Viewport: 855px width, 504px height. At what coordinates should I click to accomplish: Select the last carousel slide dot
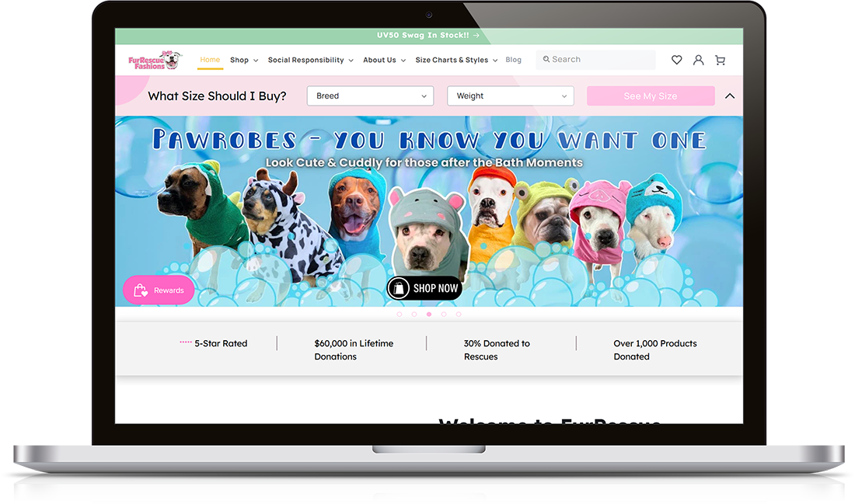tap(459, 315)
